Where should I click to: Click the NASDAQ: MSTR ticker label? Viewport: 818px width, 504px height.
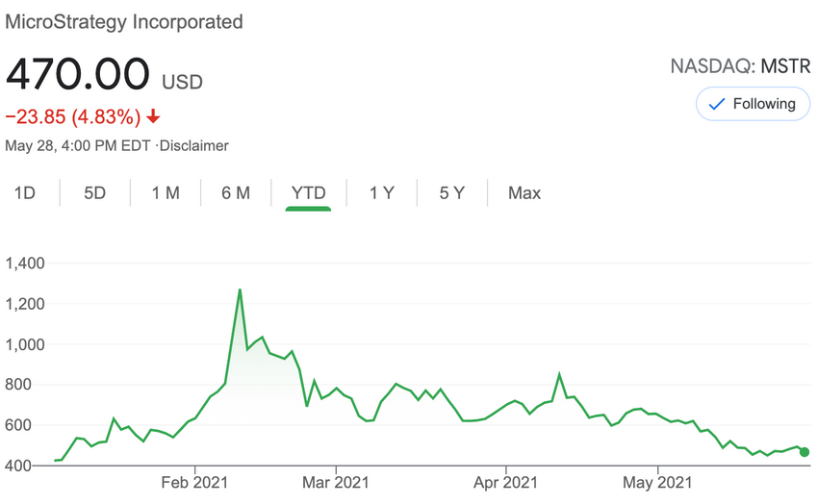[x=740, y=66]
